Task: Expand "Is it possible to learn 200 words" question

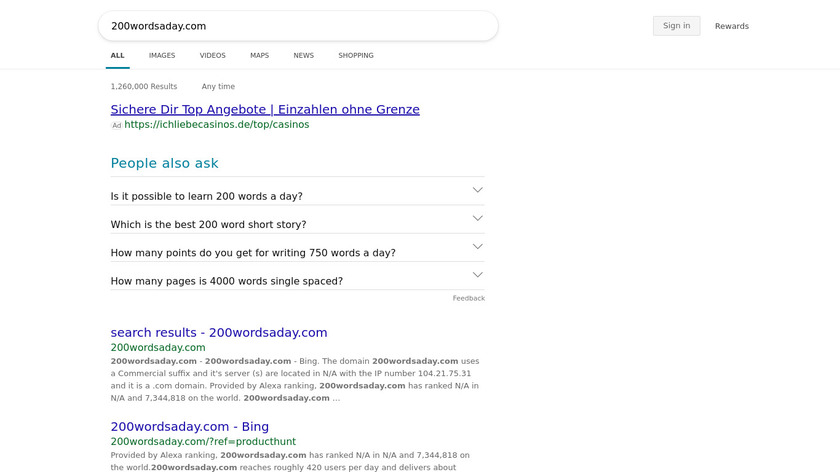Action: (297, 196)
